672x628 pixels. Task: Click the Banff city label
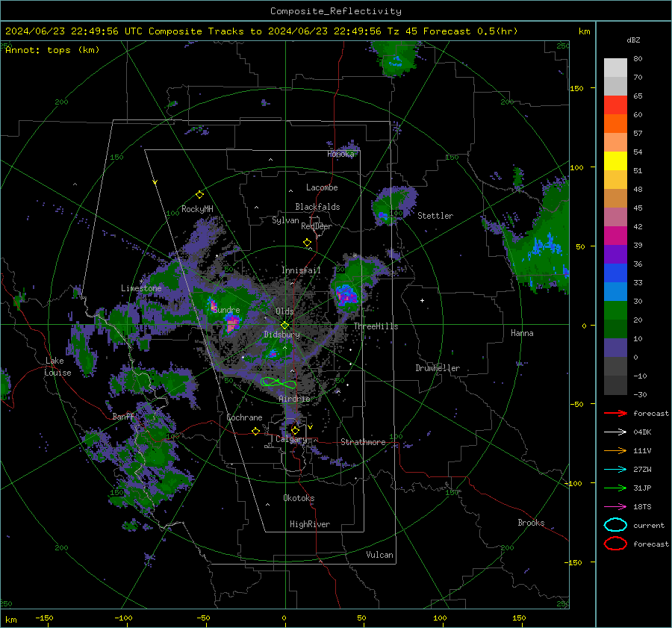click(x=123, y=417)
